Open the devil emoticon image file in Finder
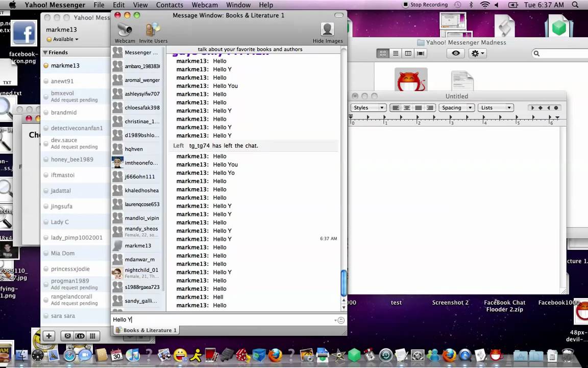588x368 pixels. [411, 80]
